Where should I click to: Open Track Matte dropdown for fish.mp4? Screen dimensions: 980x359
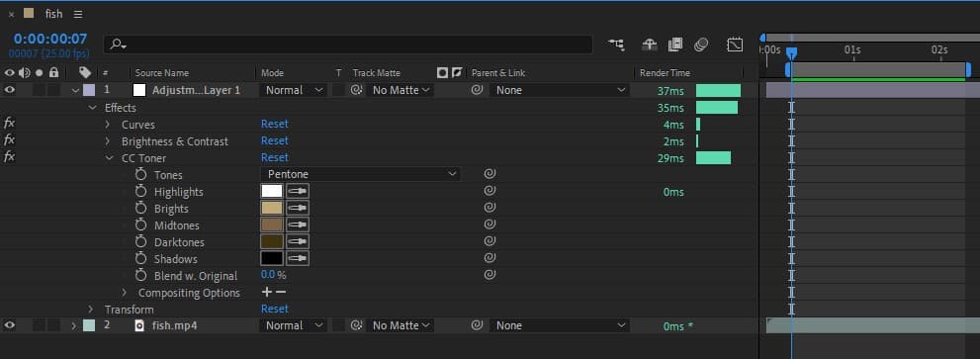click(x=400, y=325)
